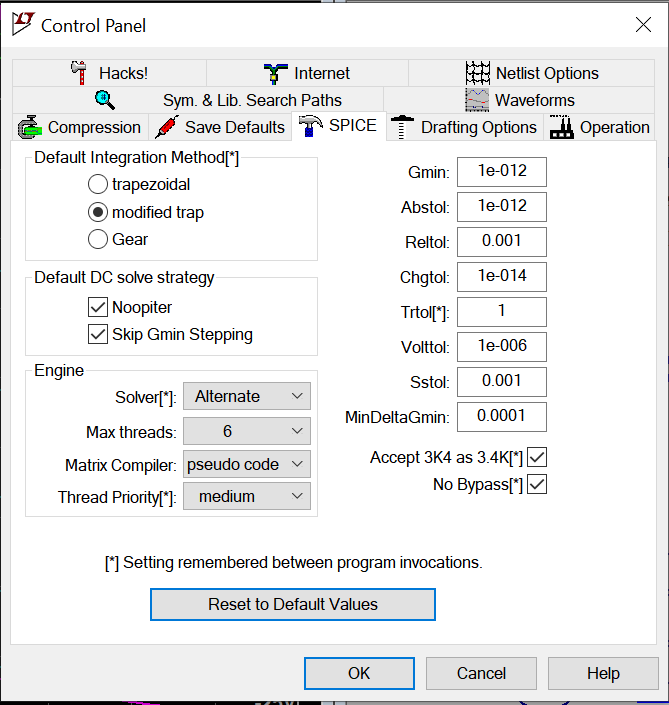Click the Netlist Options grid icon

[x=477, y=73]
